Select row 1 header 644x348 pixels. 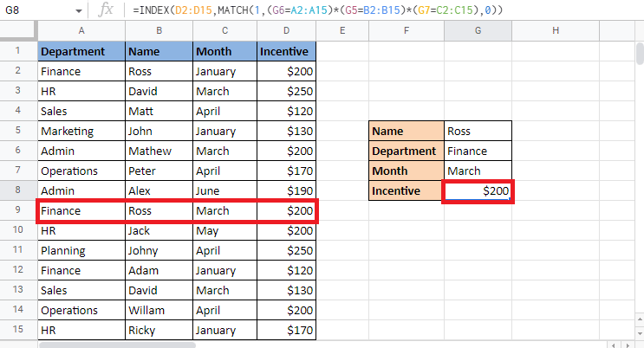16,51
